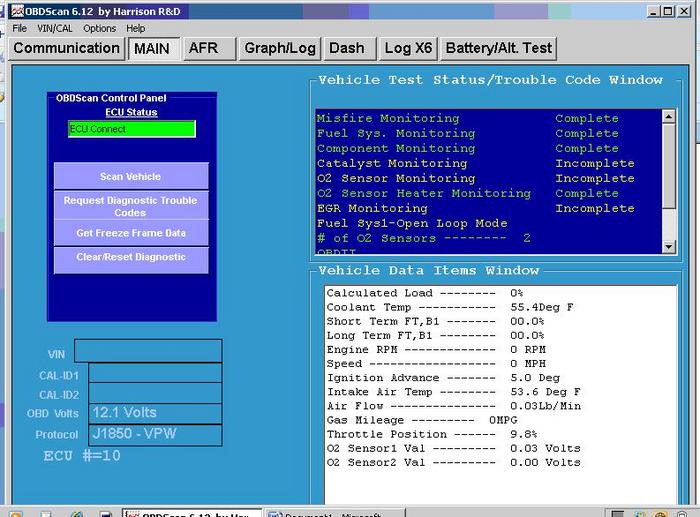The height and width of the screenshot is (517, 700).
Task: Click the VIN input field
Action: pyautogui.click(x=148, y=351)
